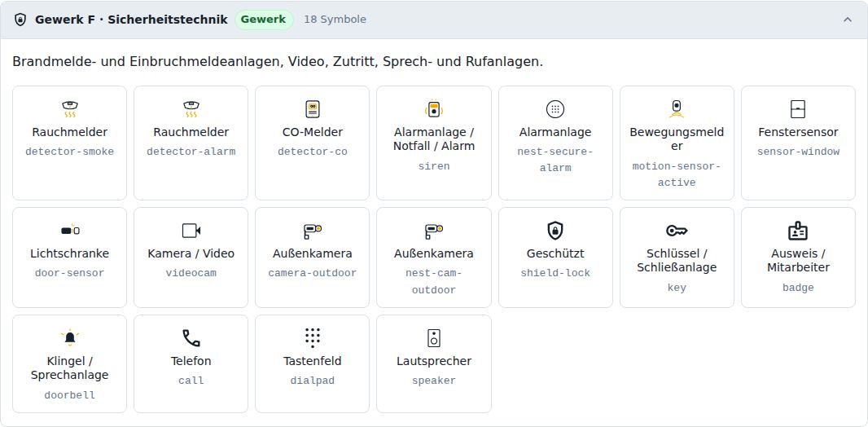
Task: Select the Telefon call icon
Action: click(191, 338)
